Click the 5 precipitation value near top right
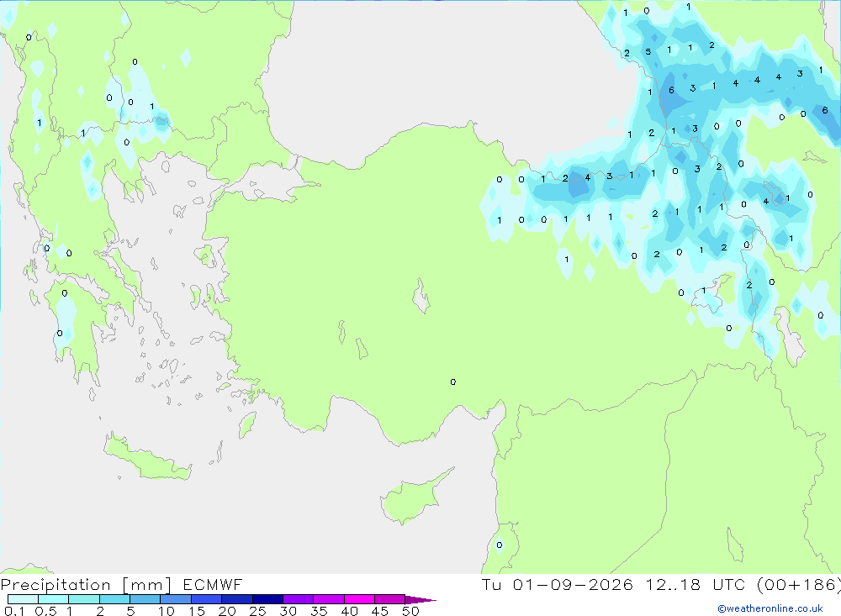The image size is (841, 616). click(x=648, y=52)
